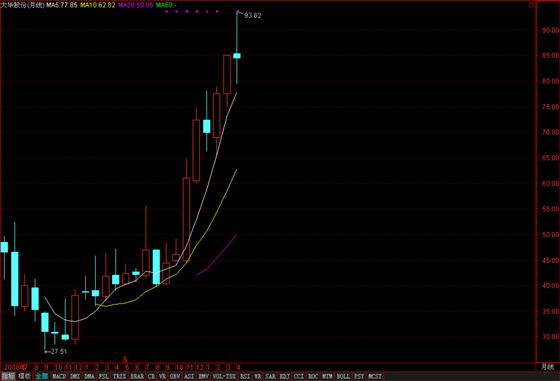This screenshot has height=381, width=560.
Task: Click the red info marker on time axis
Action: point(125,358)
